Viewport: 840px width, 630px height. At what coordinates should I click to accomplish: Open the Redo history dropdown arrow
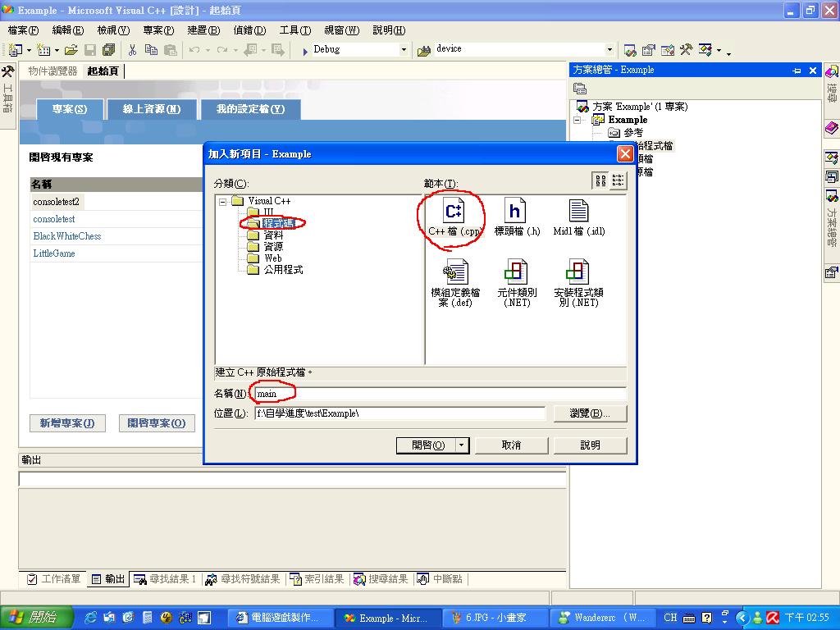point(235,50)
